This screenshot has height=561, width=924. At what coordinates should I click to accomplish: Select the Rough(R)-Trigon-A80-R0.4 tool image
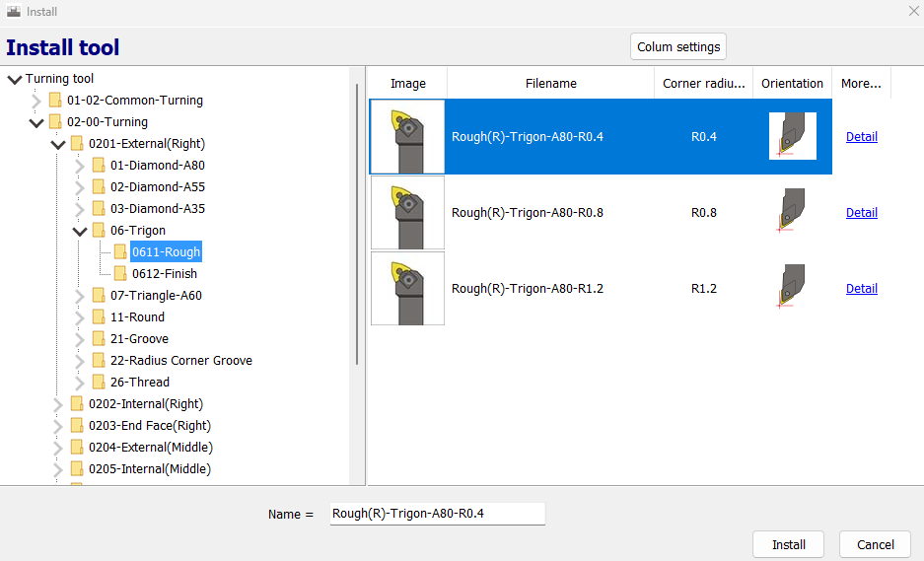pos(407,137)
